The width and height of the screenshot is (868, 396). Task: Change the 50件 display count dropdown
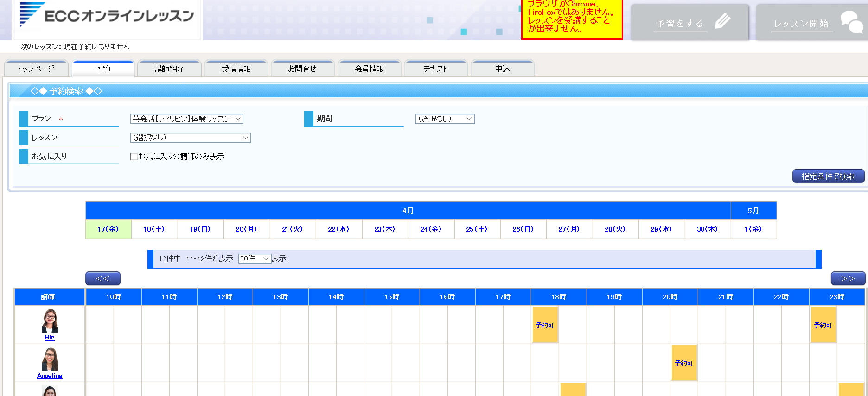pos(255,258)
